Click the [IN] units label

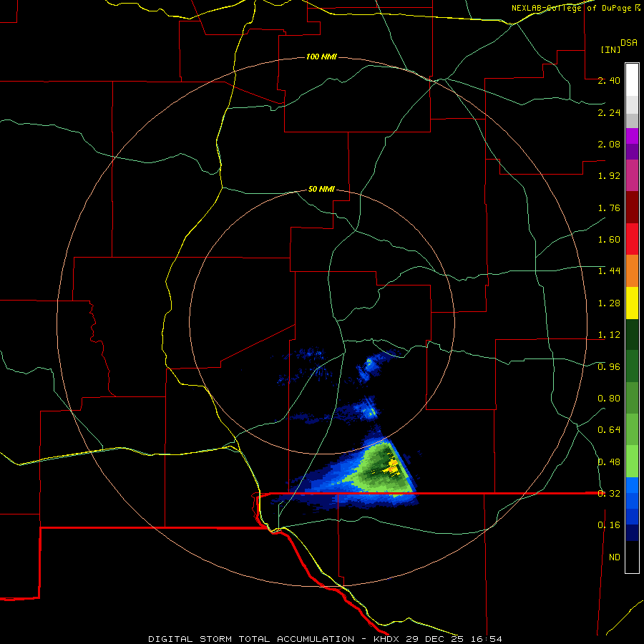point(610,49)
